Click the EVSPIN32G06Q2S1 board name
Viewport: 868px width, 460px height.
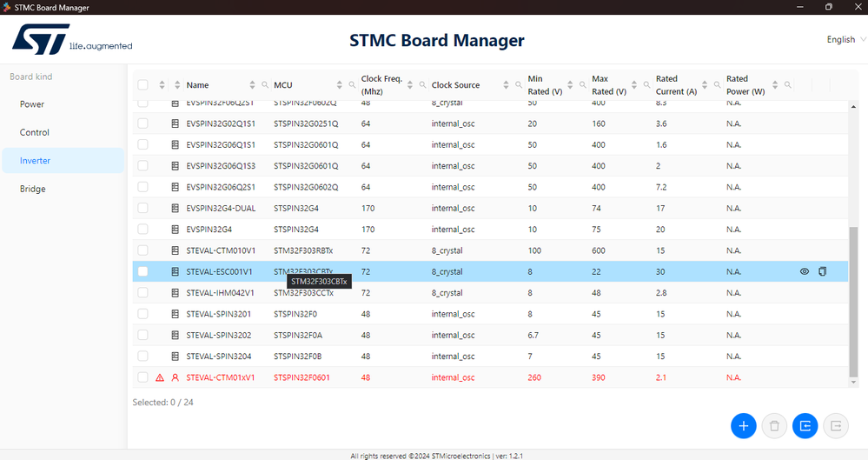point(221,187)
